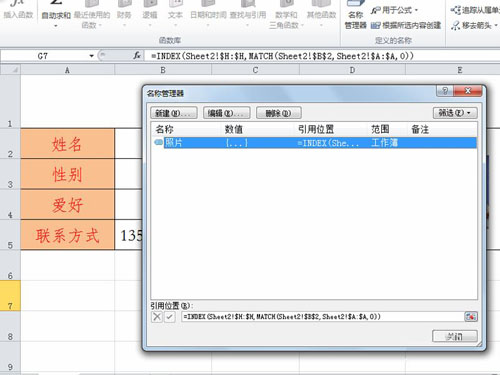Select column B header
Image resolution: width=500 pixels, height=375 pixels.
click(x=163, y=70)
